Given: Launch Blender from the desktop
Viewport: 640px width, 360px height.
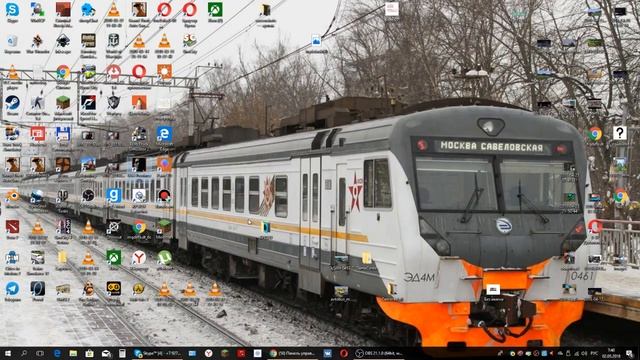Looking at the screenshot, I should click(x=12, y=196).
